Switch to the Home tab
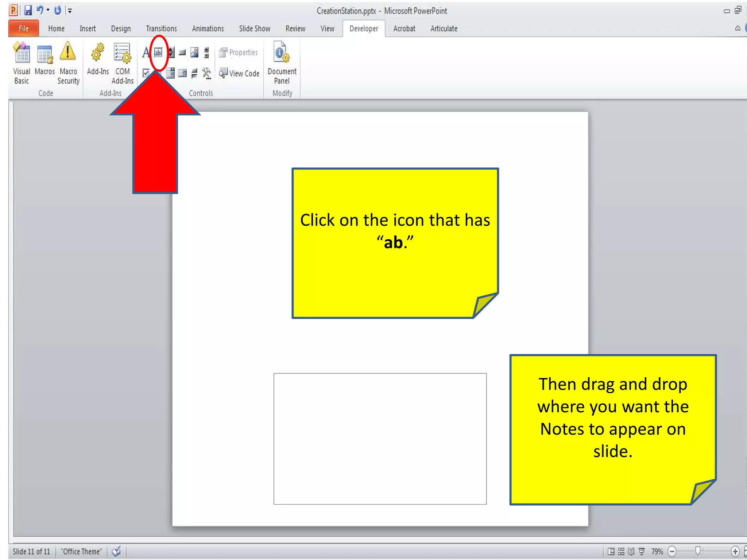This screenshot has width=747, height=560. [57, 28]
